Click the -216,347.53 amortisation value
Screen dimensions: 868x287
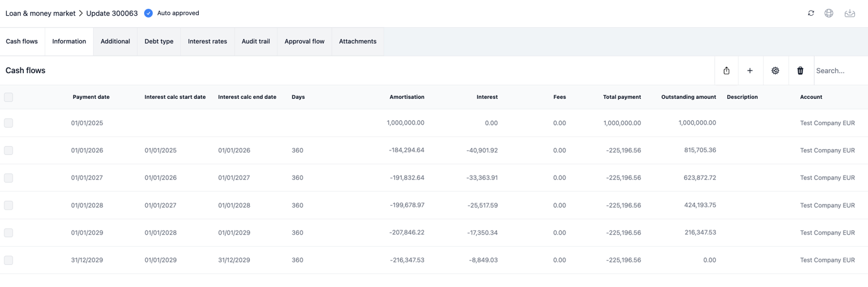pyautogui.click(x=407, y=260)
